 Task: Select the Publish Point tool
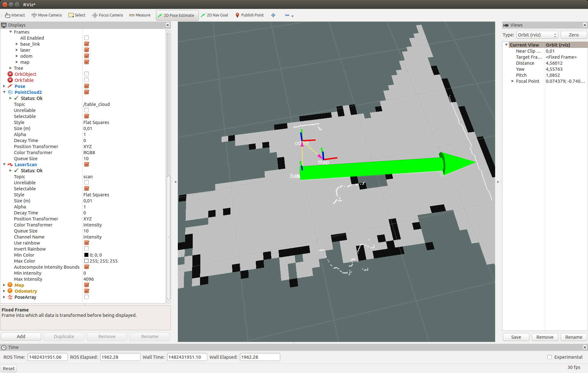(x=250, y=15)
